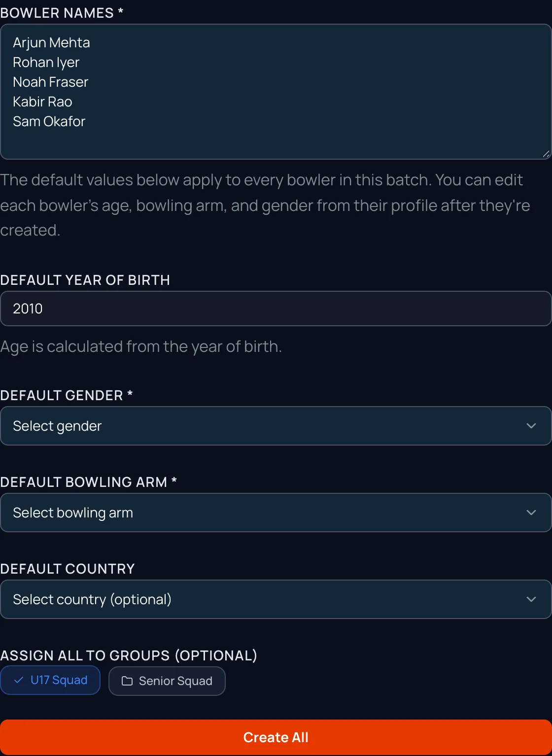The height and width of the screenshot is (756, 552).
Task: Open the Select gender dropdown
Action: [276, 426]
